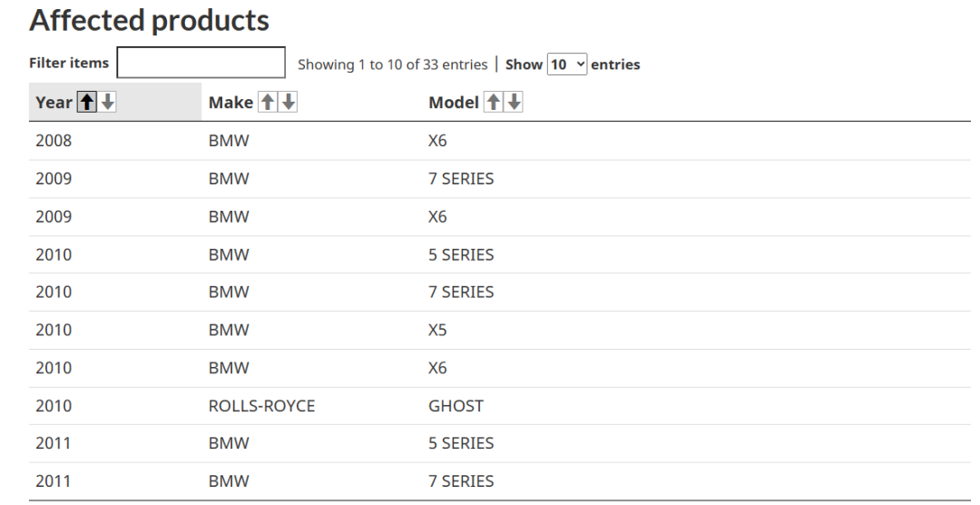Click the 2011 BMW 5 SERIES row
Screen dimensions: 980x505
(499, 443)
